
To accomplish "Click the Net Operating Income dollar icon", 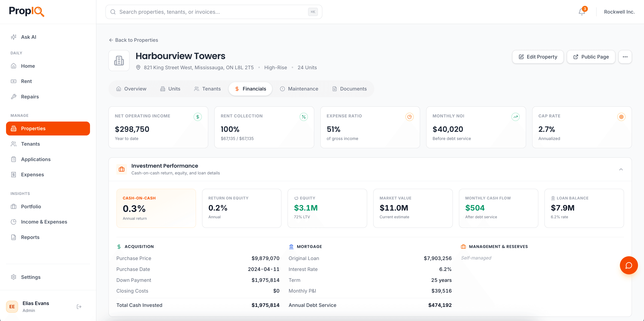I will pyautogui.click(x=198, y=117).
